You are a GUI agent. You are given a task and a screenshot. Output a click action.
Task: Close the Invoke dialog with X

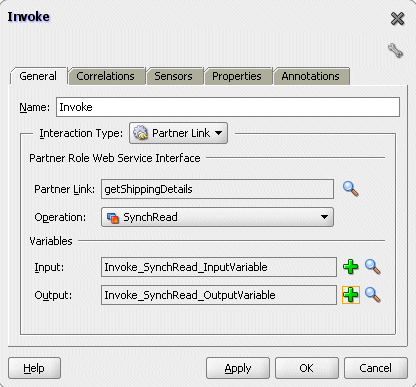pos(397,19)
